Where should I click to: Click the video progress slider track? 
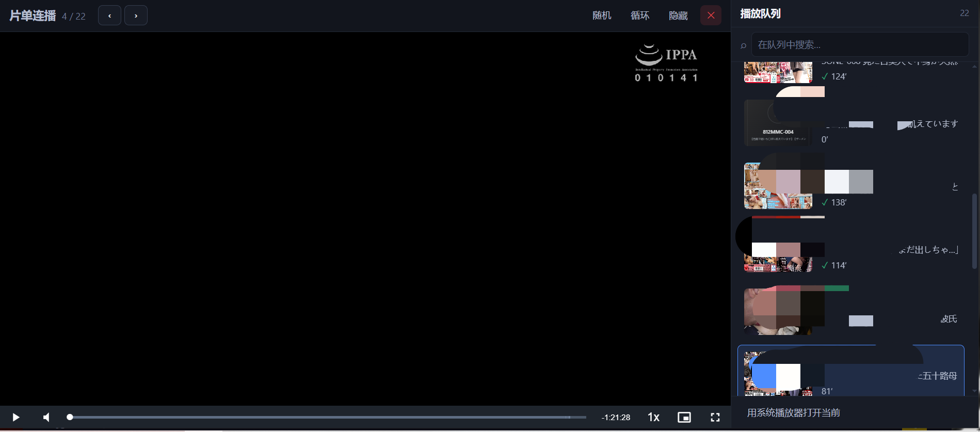point(327,417)
